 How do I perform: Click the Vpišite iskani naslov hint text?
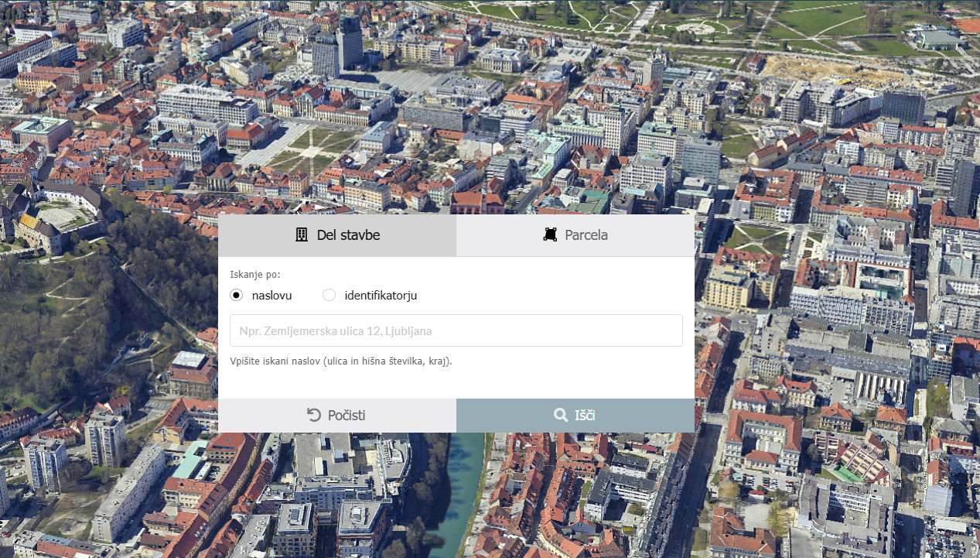coord(341,361)
